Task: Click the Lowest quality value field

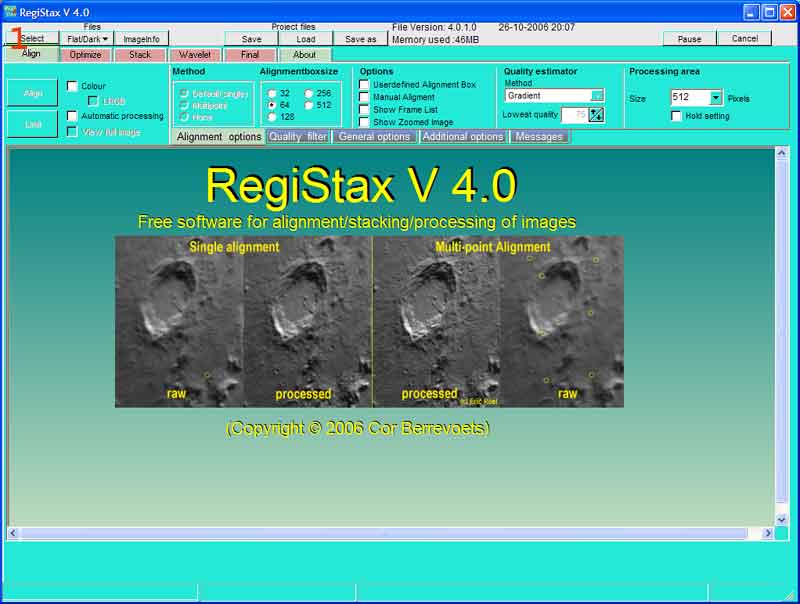Action: click(574, 115)
